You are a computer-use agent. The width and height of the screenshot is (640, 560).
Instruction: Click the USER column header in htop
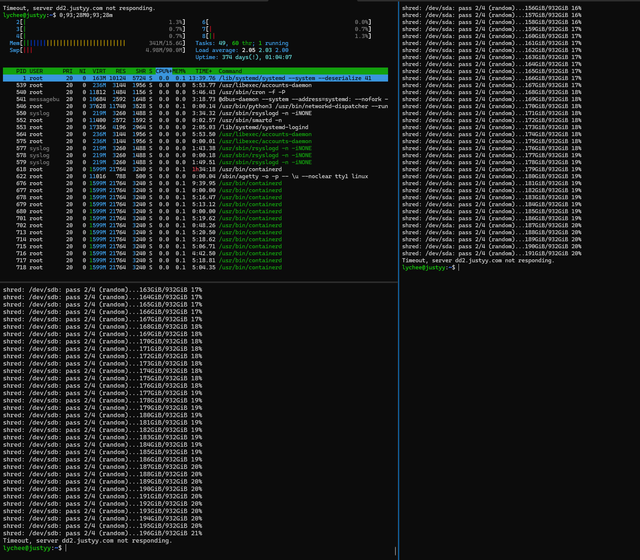pos(36,71)
